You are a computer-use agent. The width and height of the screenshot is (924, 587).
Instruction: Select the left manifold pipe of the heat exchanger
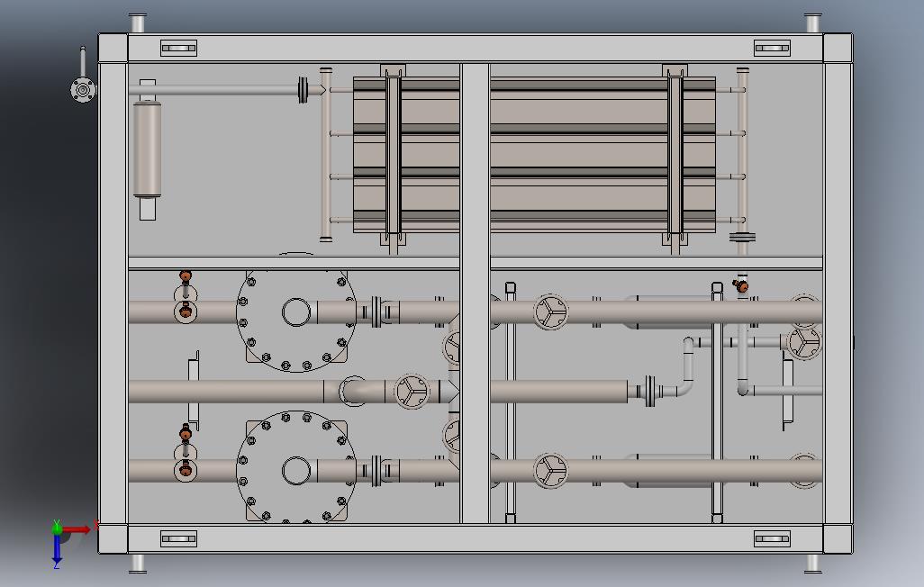click(x=326, y=155)
